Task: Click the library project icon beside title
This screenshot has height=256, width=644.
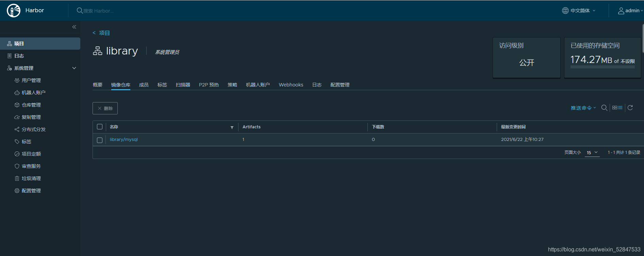Action: tap(98, 51)
